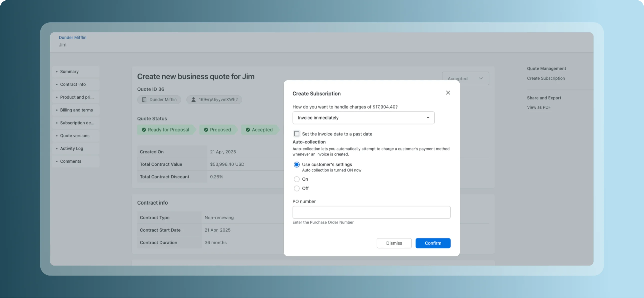Click the checkmark icon on Ready for Proposal
This screenshot has width=644, height=298.
(x=144, y=130)
